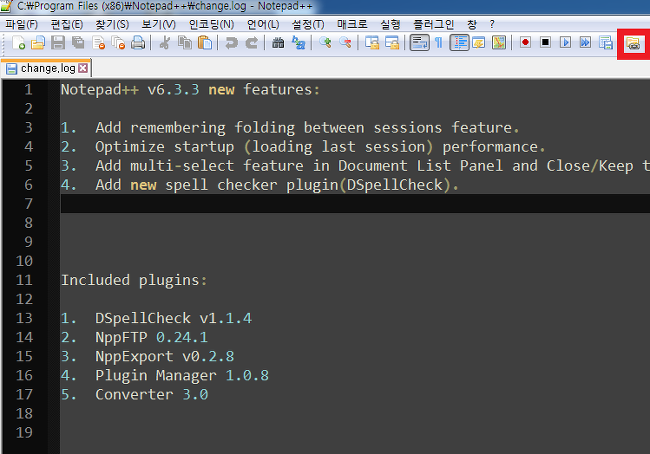Click line number 7 in margin
This screenshot has height=454, width=650.
28,204
